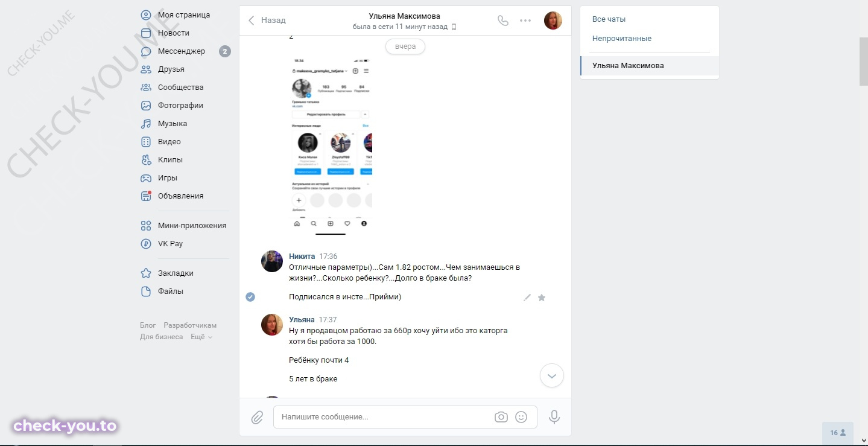
Task: Open the My Page profile icon
Action: (x=146, y=15)
